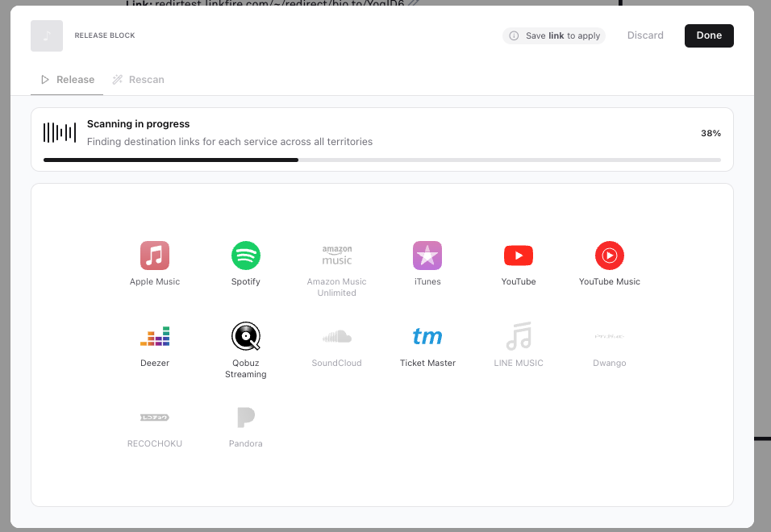The width and height of the screenshot is (771, 532).
Task: Pick the Qobuz Streaming vinyl icon
Action: point(245,336)
